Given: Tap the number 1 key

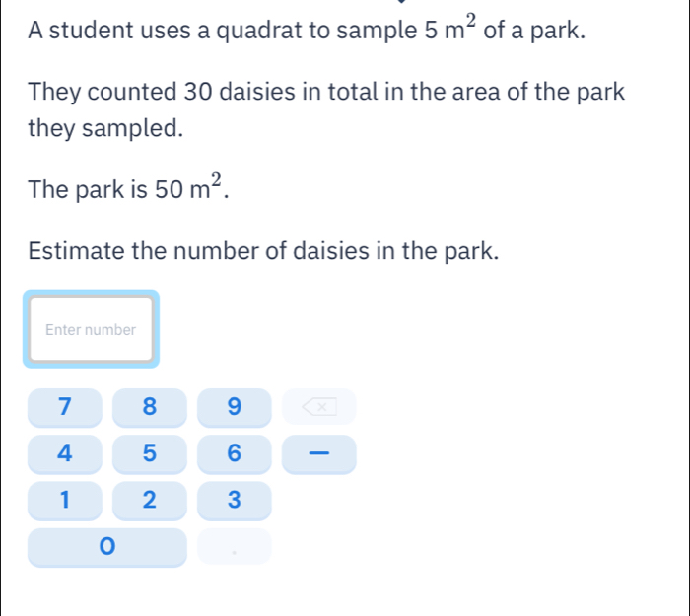Looking at the screenshot, I should tap(65, 500).
